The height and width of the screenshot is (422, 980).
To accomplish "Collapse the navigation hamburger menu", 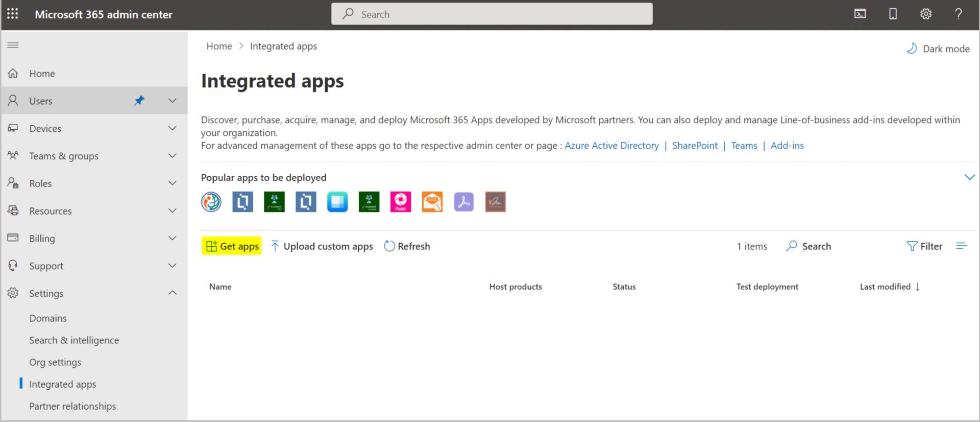I will click(x=13, y=45).
